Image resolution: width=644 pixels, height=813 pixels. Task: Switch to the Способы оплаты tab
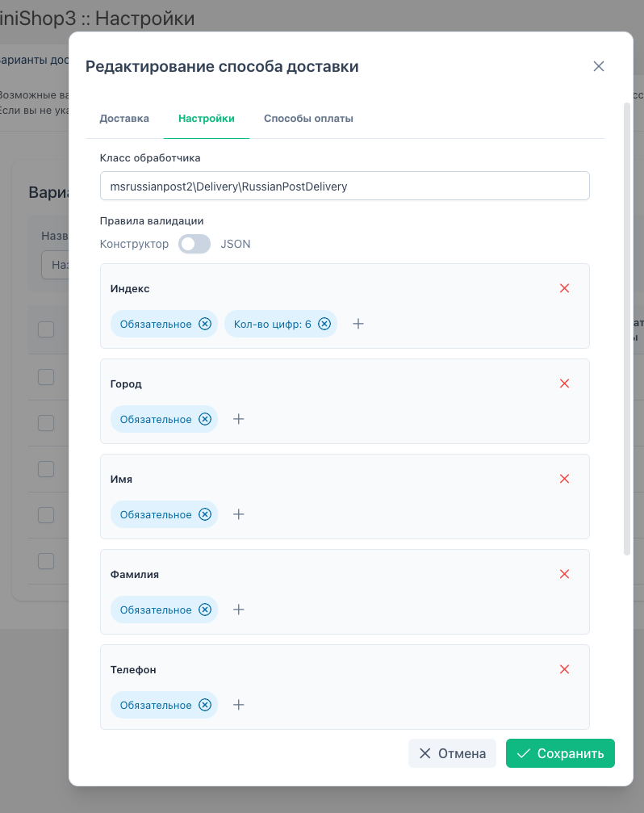click(308, 118)
